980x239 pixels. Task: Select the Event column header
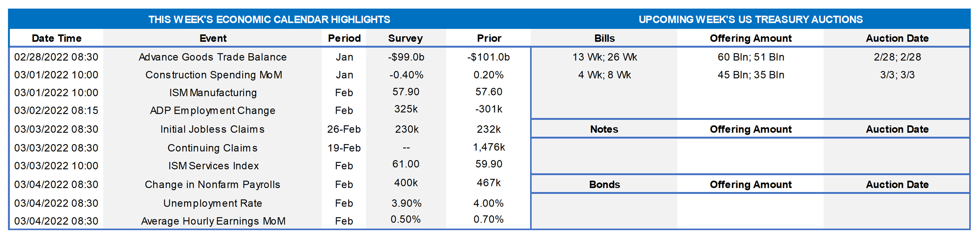click(x=213, y=38)
